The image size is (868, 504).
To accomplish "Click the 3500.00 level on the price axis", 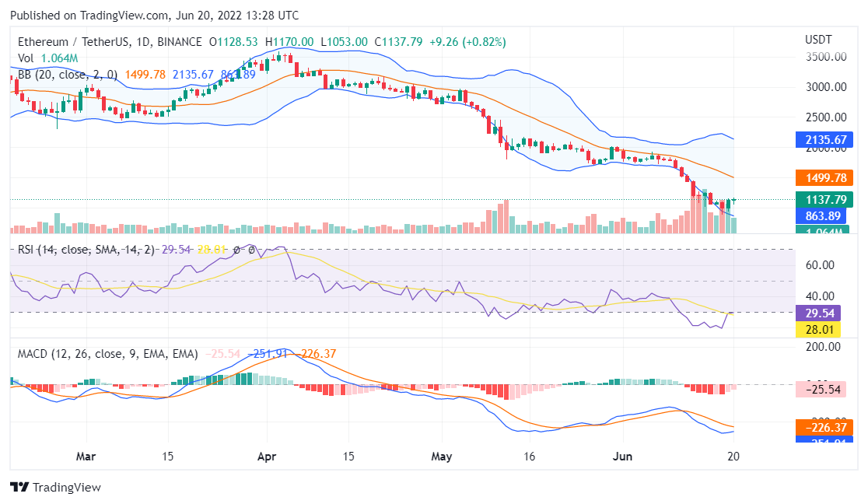I will pos(825,57).
